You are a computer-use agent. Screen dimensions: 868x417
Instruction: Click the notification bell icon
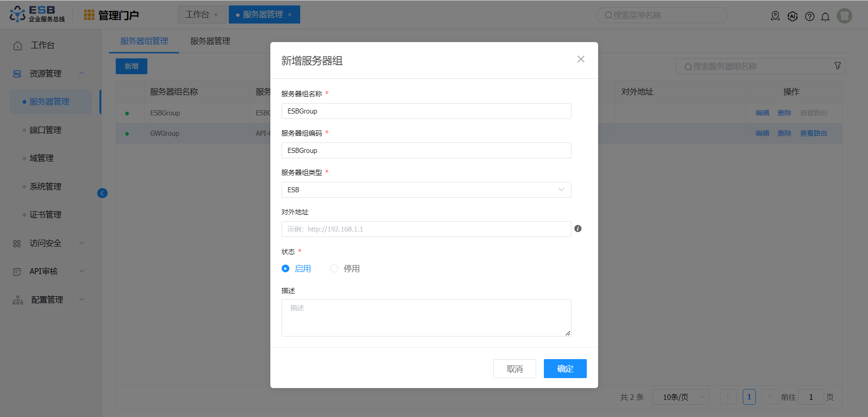coord(825,17)
